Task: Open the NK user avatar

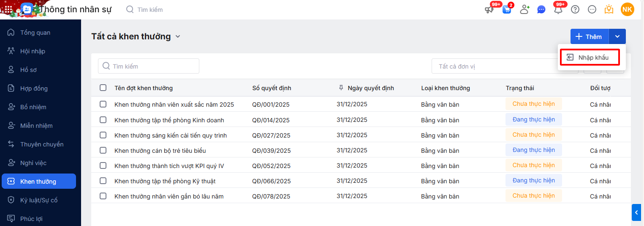Action: (x=627, y=9)
